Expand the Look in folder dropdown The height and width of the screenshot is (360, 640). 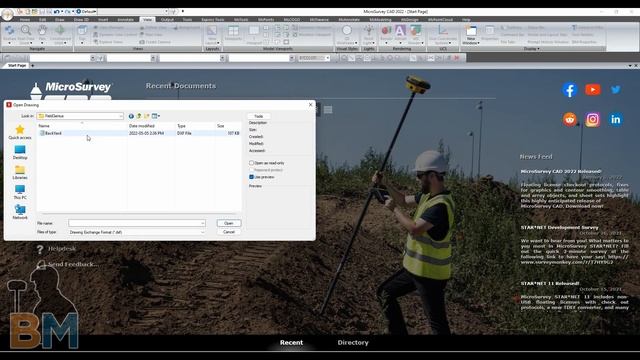[x=121, y=116]
